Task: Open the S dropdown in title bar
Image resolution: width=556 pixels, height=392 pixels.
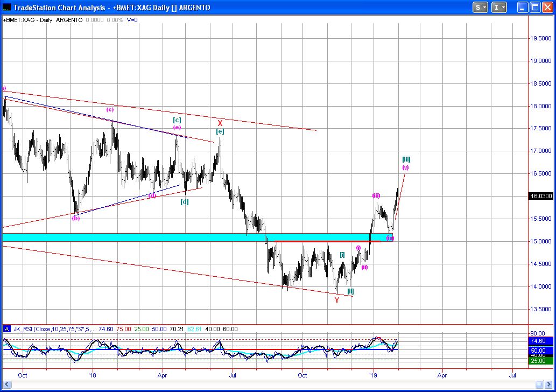Action: pyautogui.click(x=480, y=8)
